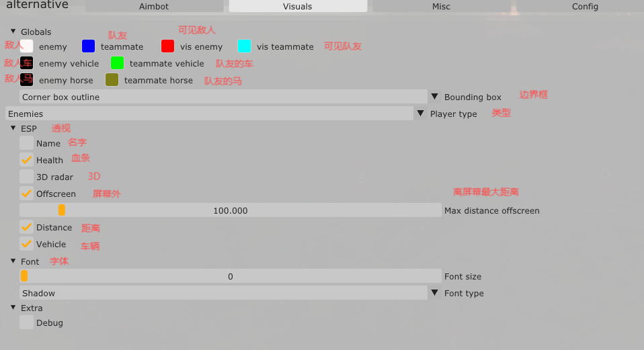
Task: Click the white enemy color swatch
Action: (x=26, y=46)
